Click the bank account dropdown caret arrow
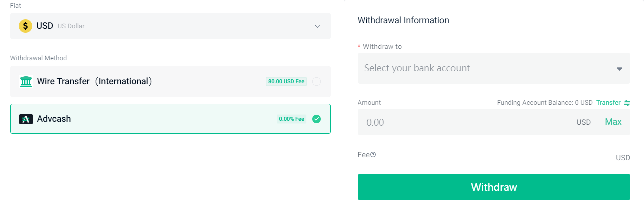Screen dimensions: 644x211 [x=619, y=69]
